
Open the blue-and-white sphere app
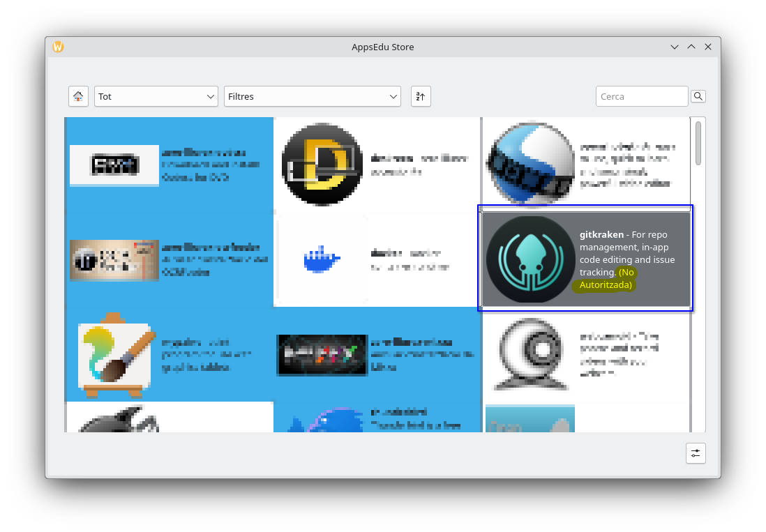pos(530,165)
